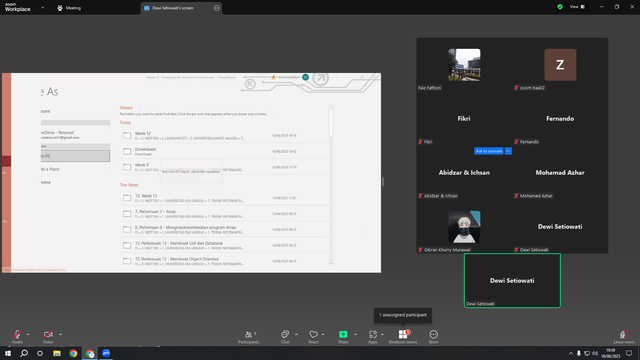Open Pertemuan 12 - Membuat Object Oriented
The height and width of the screenshot is (360, 640).
coord(224,261)
